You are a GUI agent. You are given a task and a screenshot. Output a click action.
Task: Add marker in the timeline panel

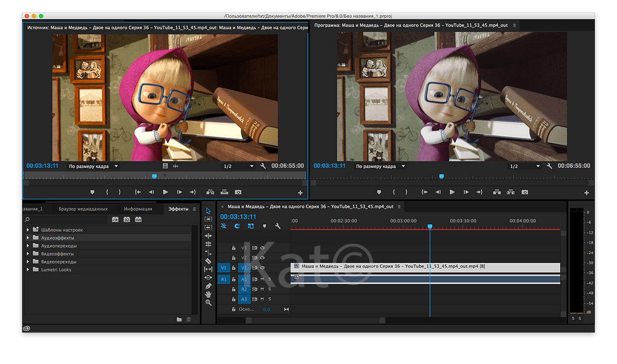pos(264,226)
